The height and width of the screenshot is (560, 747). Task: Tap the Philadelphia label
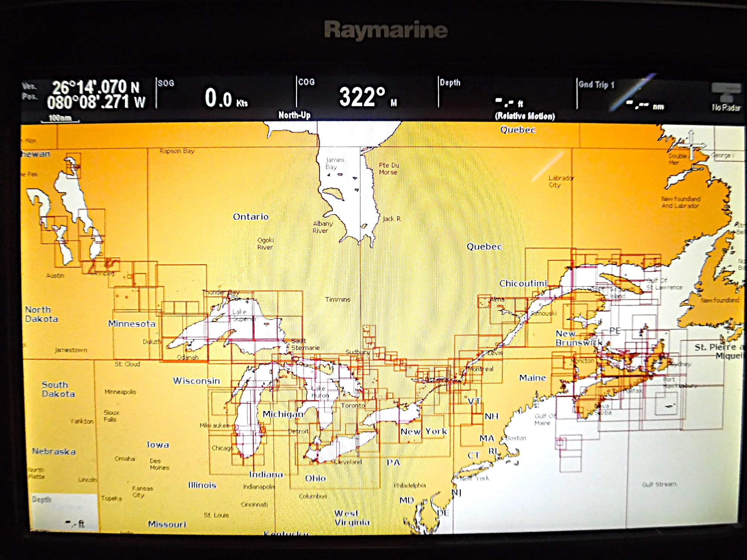[x=410, y=485]
